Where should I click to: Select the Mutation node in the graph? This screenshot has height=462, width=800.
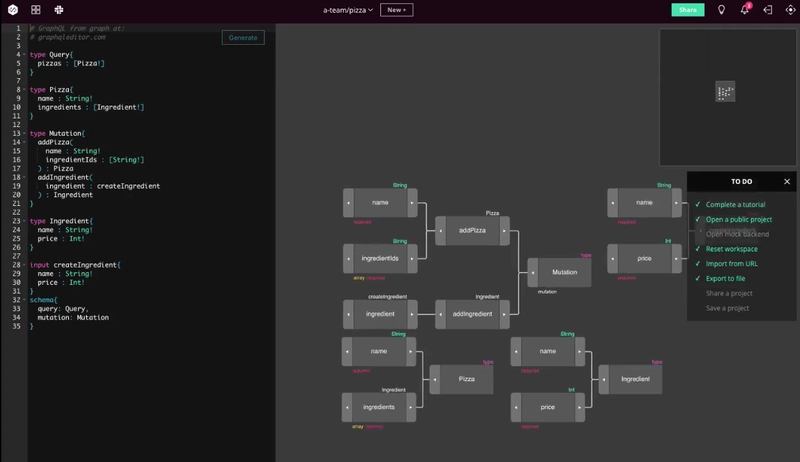(x=564, y=272)
